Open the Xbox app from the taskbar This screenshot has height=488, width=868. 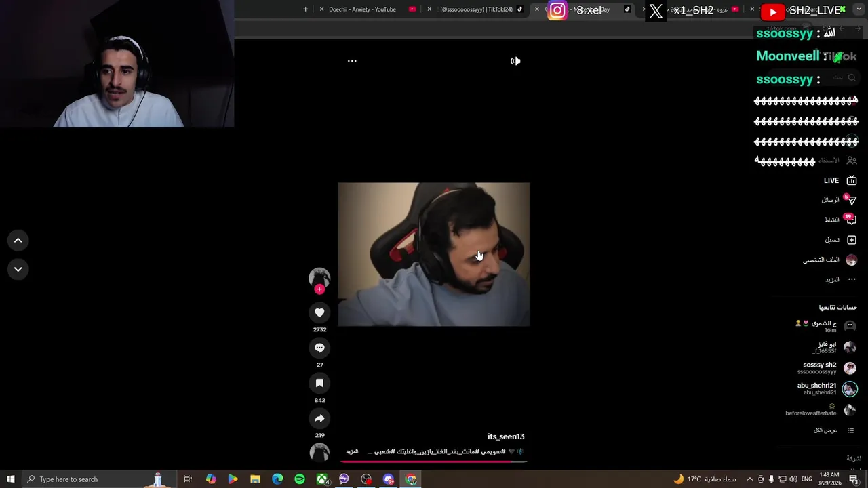point(323,479)
